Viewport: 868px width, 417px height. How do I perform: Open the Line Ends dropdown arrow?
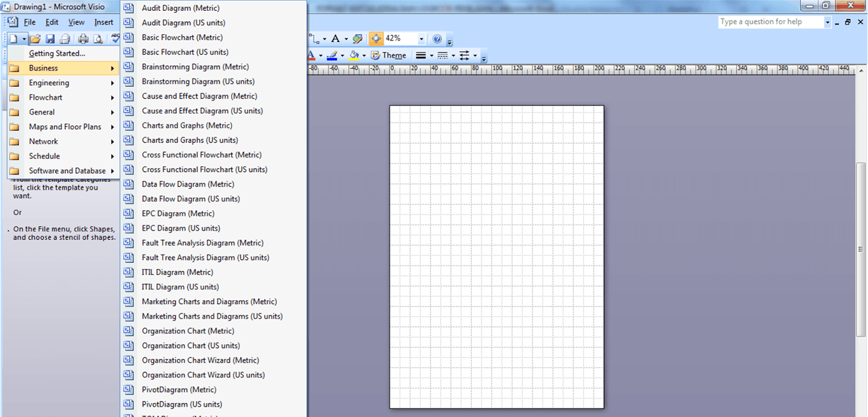tap(475, 55)
